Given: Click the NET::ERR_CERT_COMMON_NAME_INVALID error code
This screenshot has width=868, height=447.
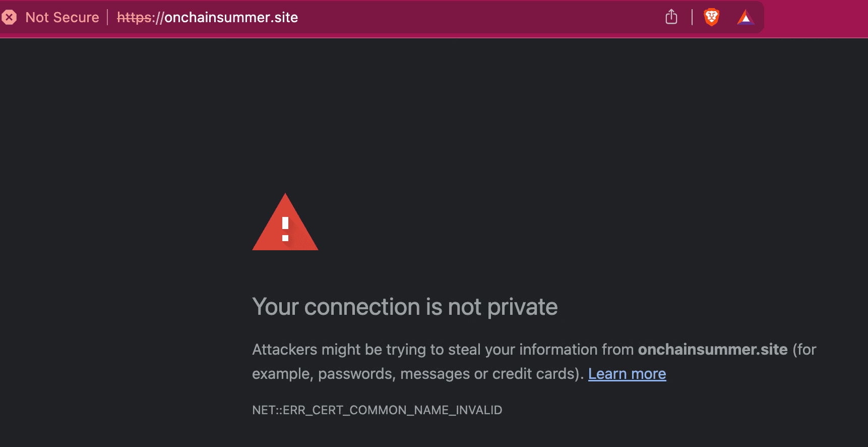Looking at the screenshot, I should pos(377,410).
